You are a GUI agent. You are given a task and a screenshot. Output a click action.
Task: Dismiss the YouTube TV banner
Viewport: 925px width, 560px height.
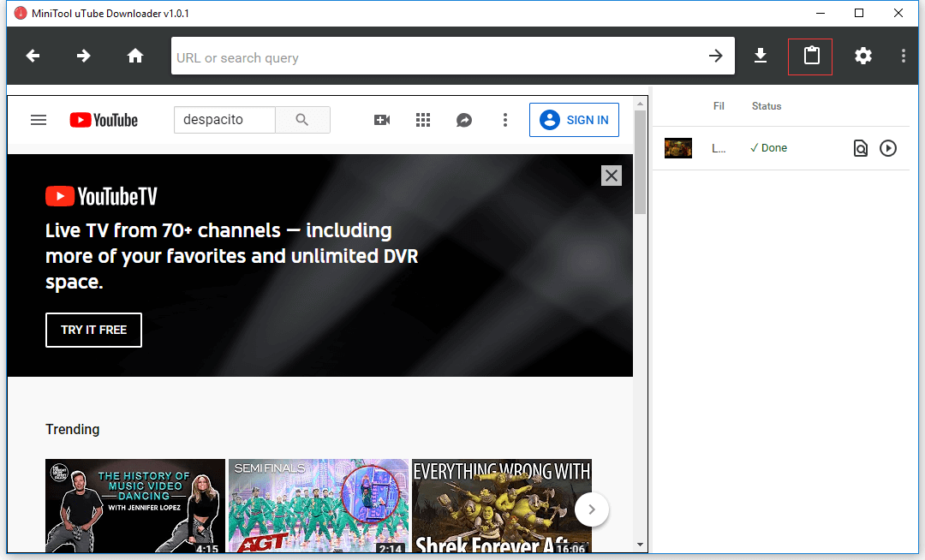(612, 175)
